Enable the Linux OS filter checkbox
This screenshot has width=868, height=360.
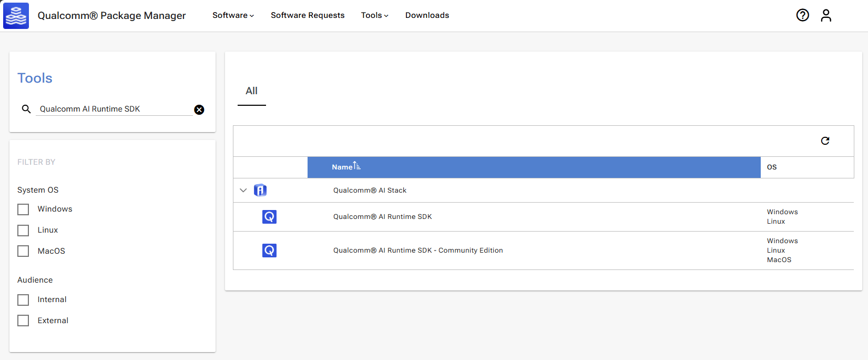[23, 231]
